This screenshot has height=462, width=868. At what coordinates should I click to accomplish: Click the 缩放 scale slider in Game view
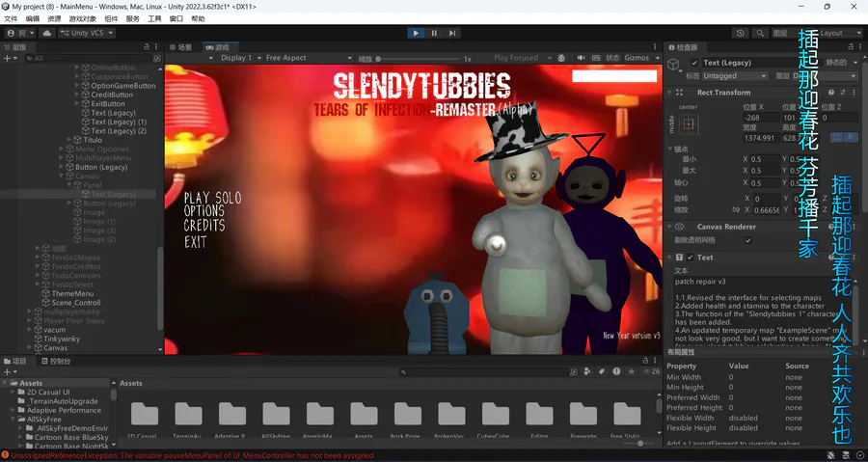pos(418,59)
